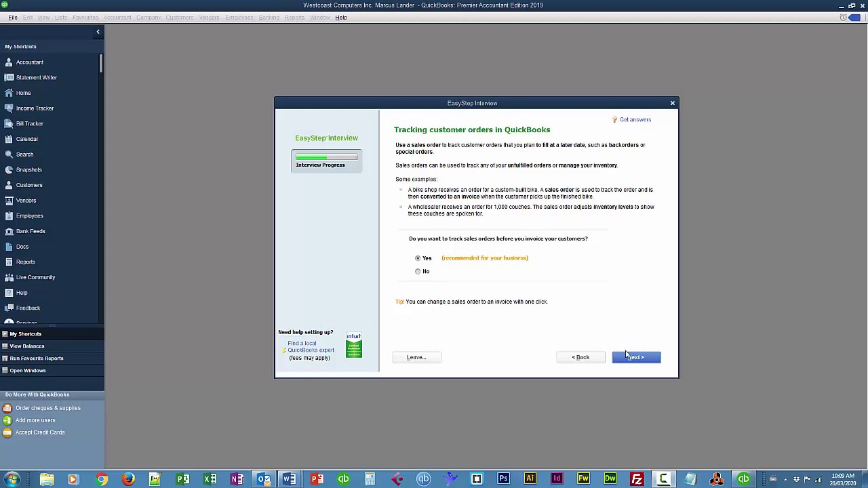
Task: Click the Next button
Action: [636, 357]
